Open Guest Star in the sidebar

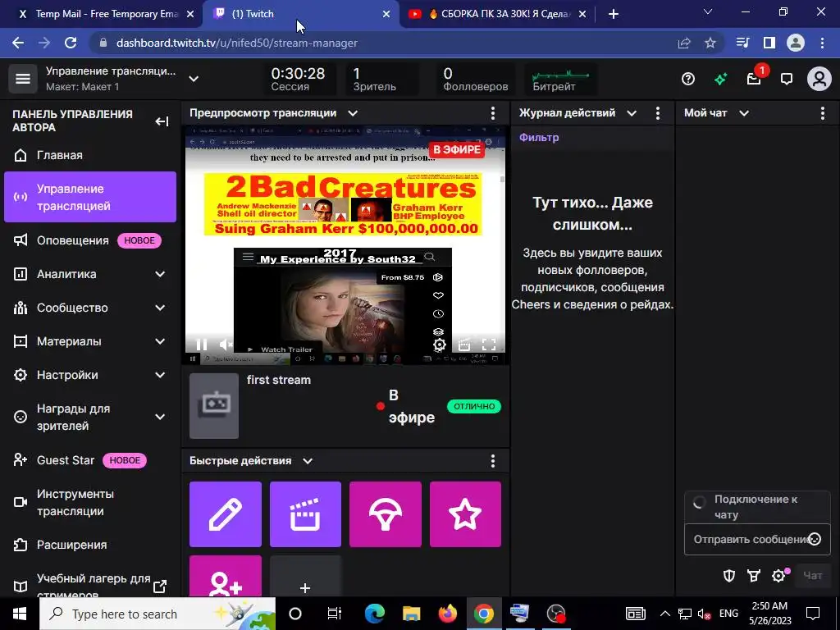[90, 460]
